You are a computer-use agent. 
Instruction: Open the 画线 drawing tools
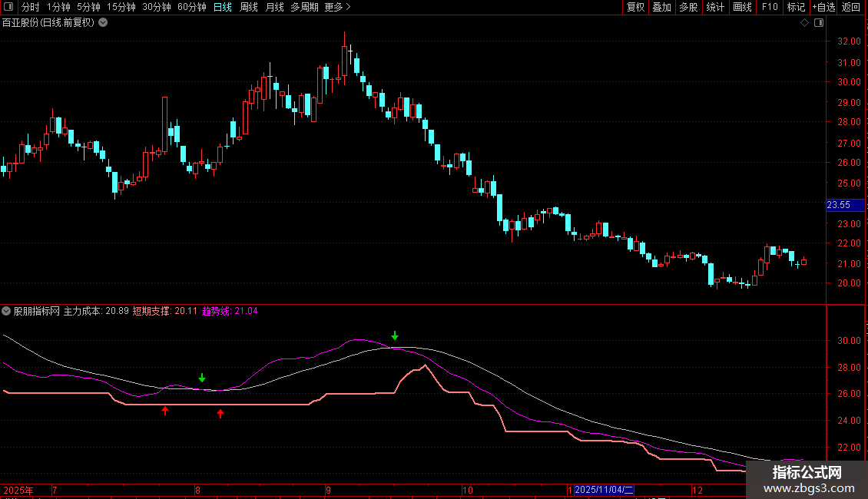point(742,8)
